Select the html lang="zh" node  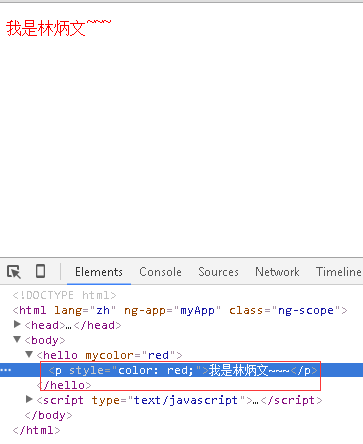pos(180,310)
